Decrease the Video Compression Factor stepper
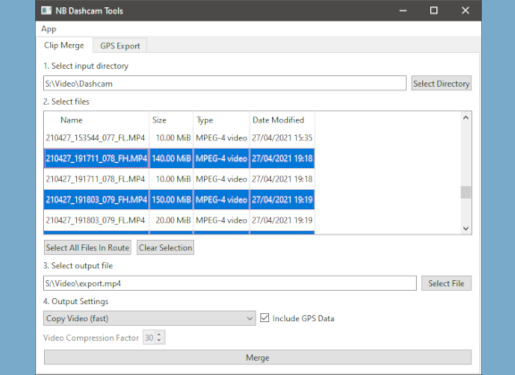The image size is (515, 375). click(x=159, y=340)
